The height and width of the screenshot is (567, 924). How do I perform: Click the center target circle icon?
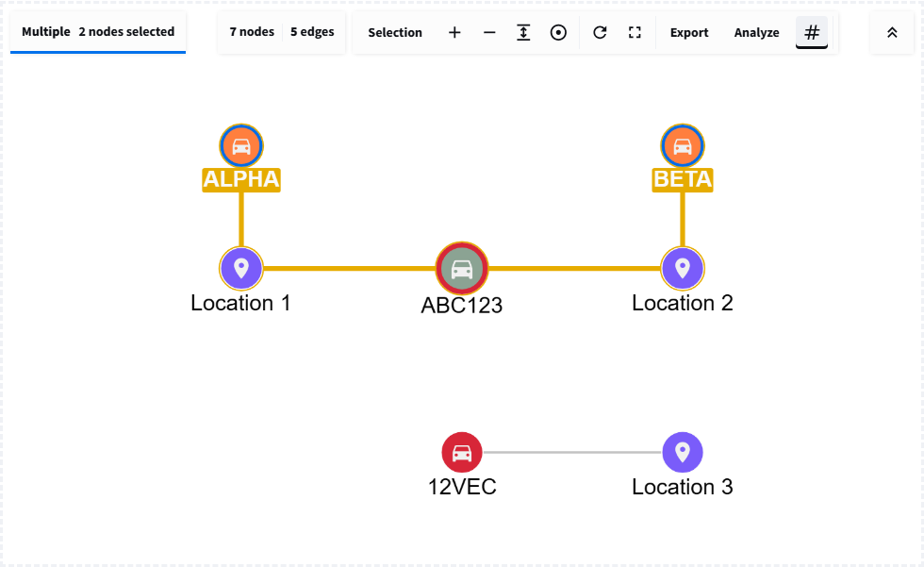pyautogui.click(x=558, y=32)
